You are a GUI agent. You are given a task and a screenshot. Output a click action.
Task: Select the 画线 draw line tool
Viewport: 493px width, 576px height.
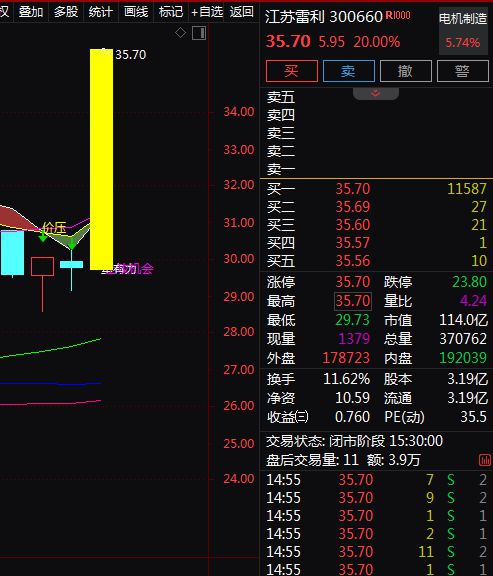136,12
